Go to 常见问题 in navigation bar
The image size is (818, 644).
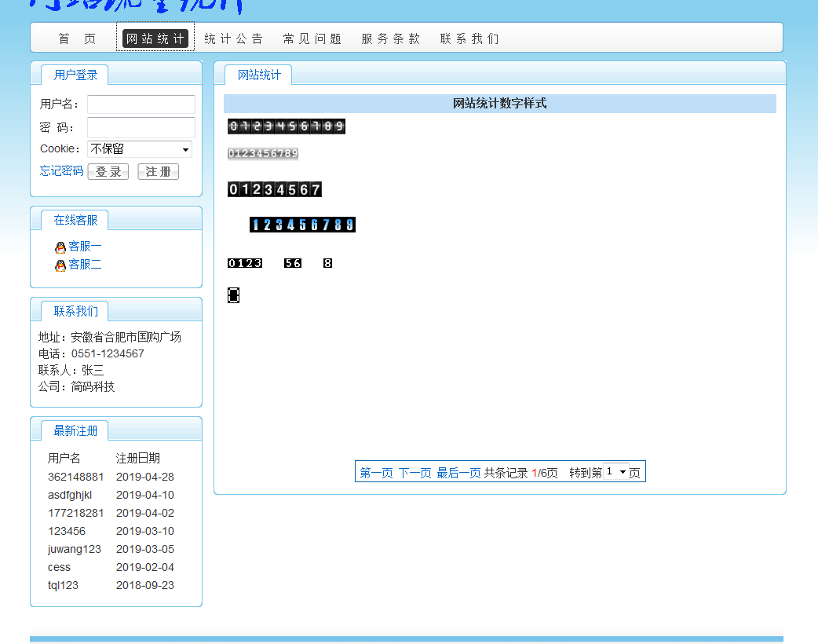coord(312,39)
